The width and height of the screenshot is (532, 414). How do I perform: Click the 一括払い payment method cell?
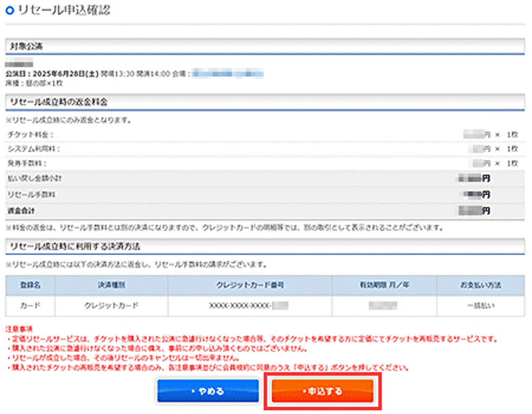(x=481, y=306)
